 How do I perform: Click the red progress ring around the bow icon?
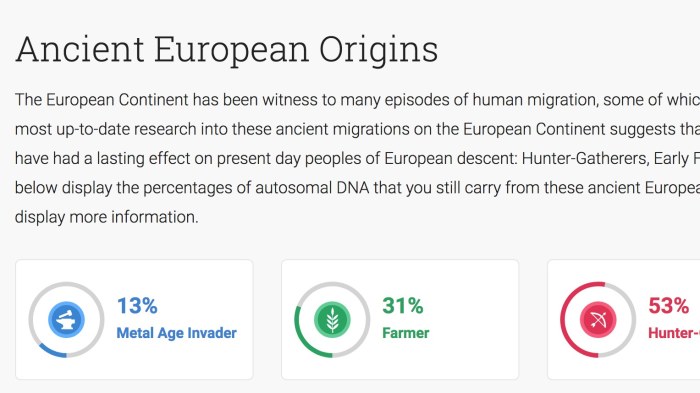pos(598,320)
